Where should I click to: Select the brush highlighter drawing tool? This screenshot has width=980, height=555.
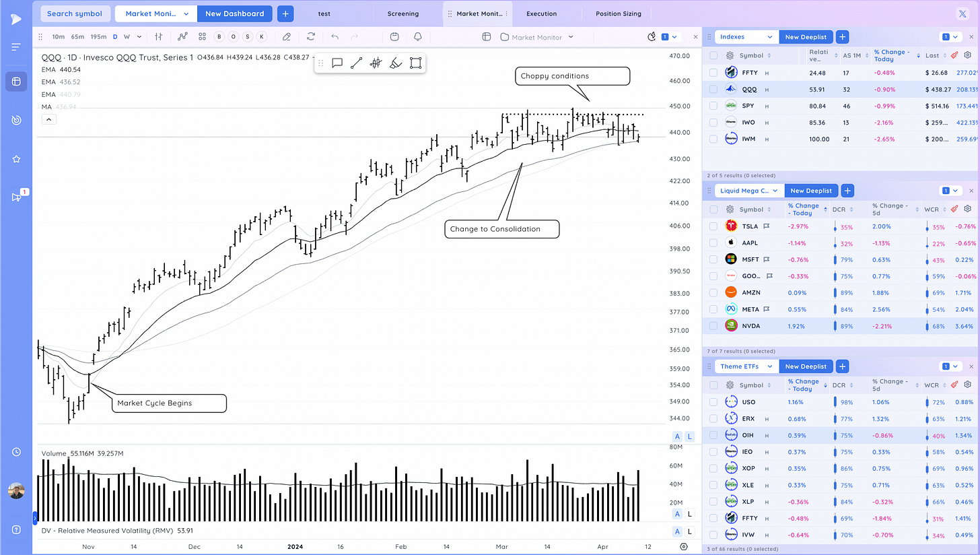[396, 63]
